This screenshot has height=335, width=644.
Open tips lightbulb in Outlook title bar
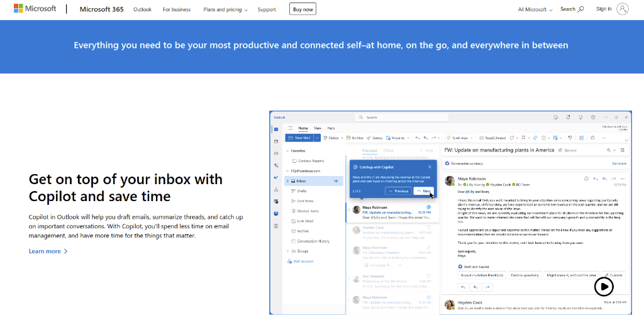[580, 118]
